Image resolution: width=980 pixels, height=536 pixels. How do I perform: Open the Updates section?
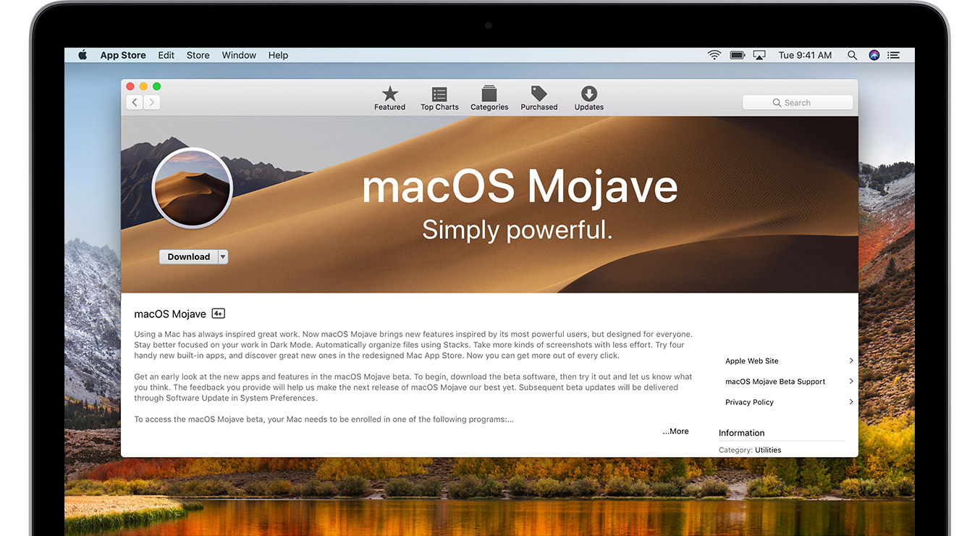tap(589, 98)
